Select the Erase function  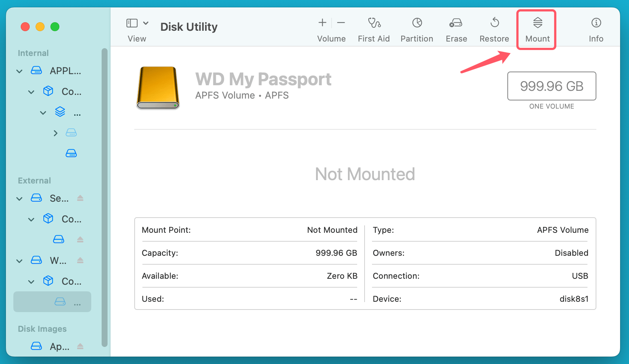tap(456, 29)
